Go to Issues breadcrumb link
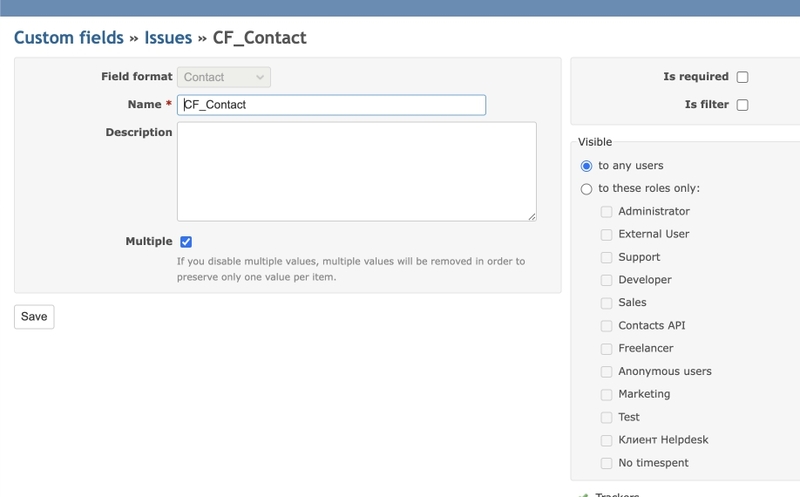This screenshot has width=800, height=497. click(168, 38)
